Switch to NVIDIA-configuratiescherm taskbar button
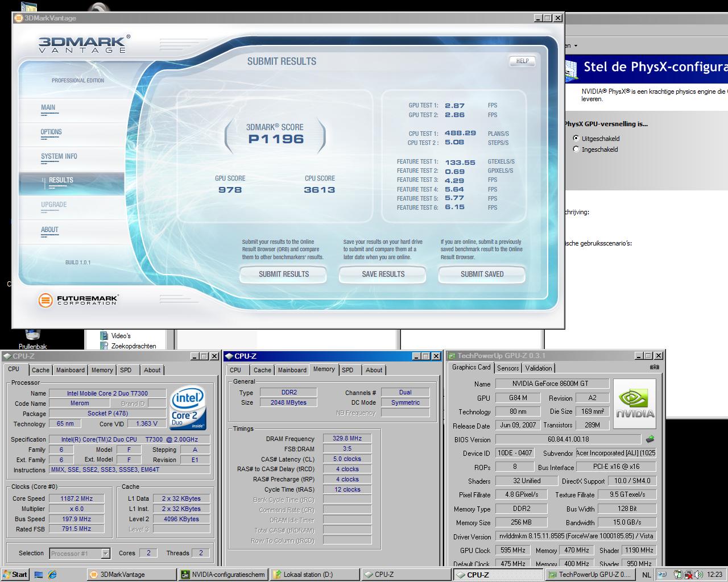The image size is (728, 582). 223,575
